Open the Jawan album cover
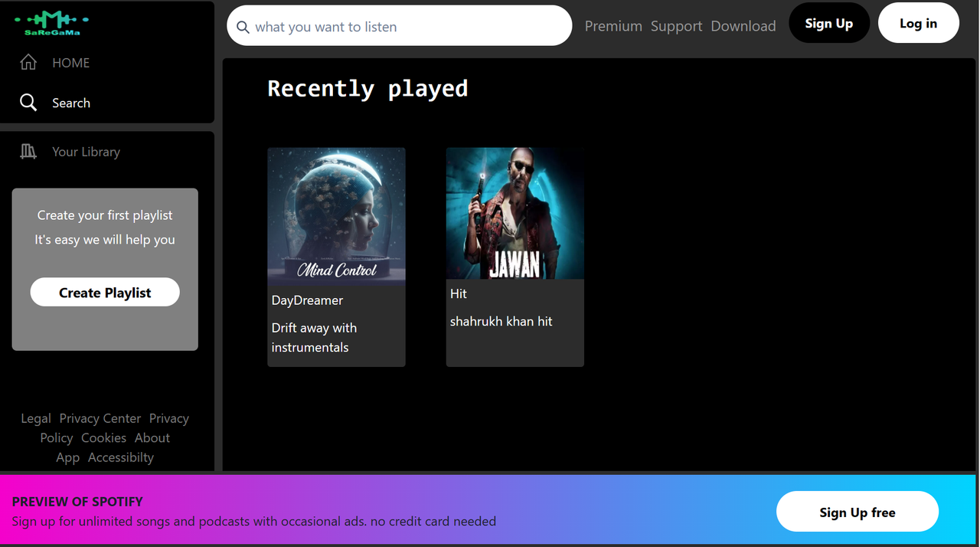Image resolution: width=980 pixels, height=547 pixels. click(x=514, y=213)
